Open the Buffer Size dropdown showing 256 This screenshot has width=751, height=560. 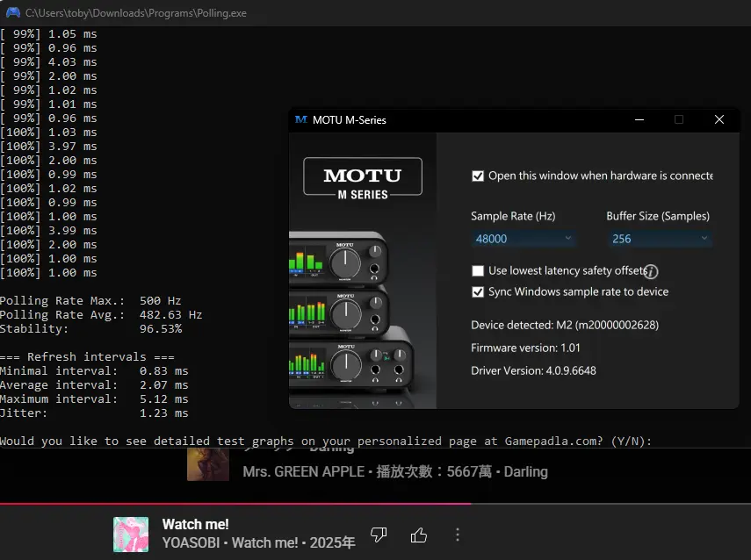click(x=660, y=239)
